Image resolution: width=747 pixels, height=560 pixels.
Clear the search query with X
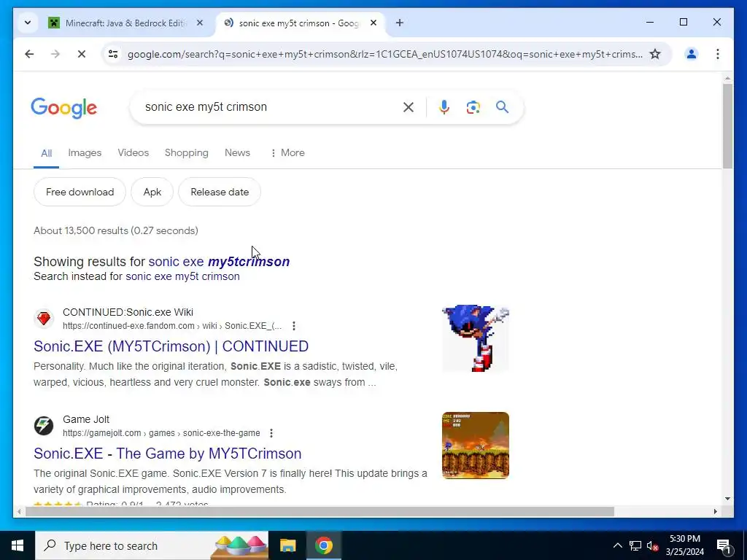pyautogui.click(x=409, y=107)
